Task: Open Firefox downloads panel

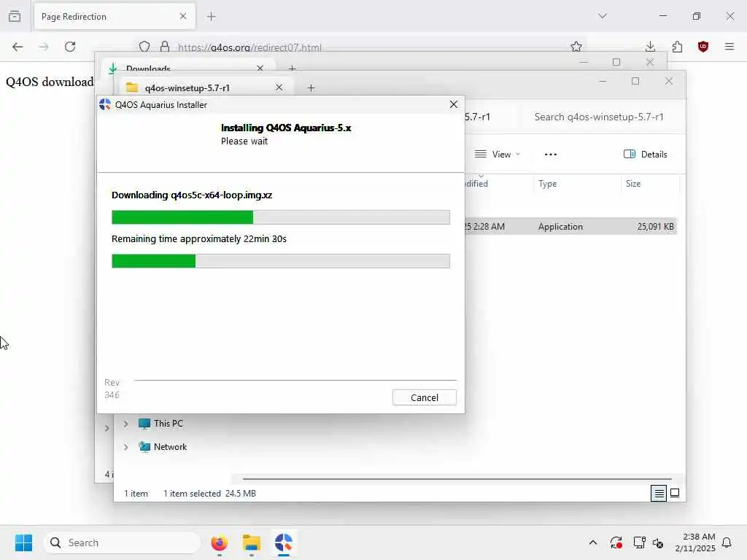Action: (650, 47)
